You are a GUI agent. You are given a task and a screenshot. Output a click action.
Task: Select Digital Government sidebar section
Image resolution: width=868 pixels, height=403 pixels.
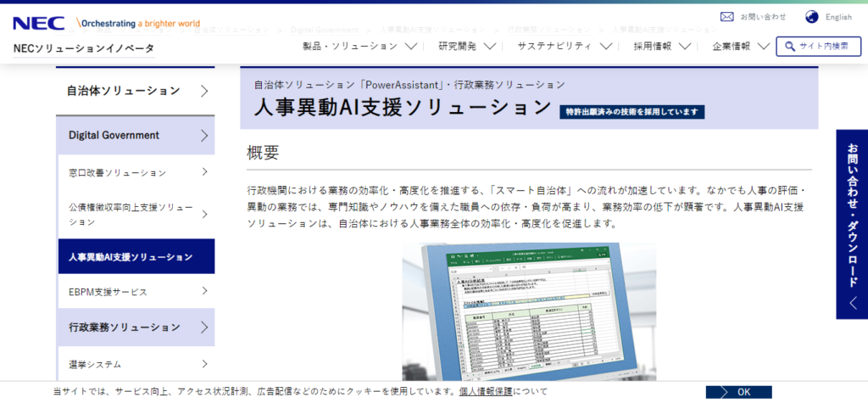(x=136, y=135)
